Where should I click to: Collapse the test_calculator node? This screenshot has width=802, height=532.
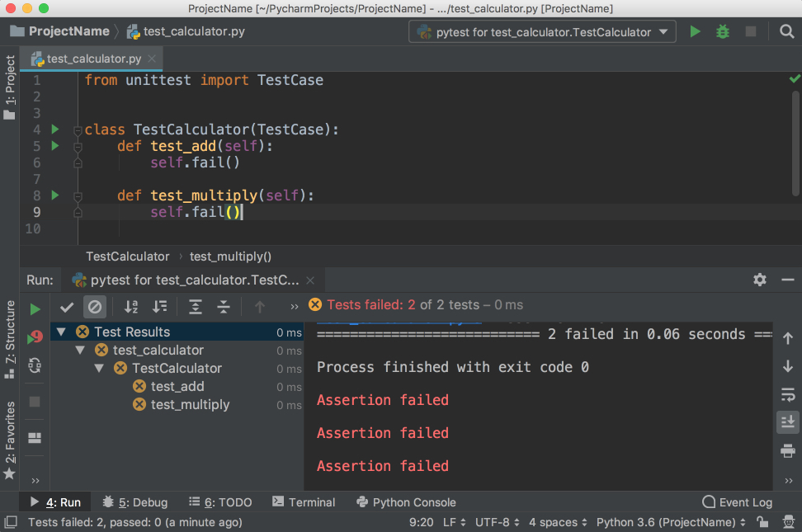click(80, 350)
